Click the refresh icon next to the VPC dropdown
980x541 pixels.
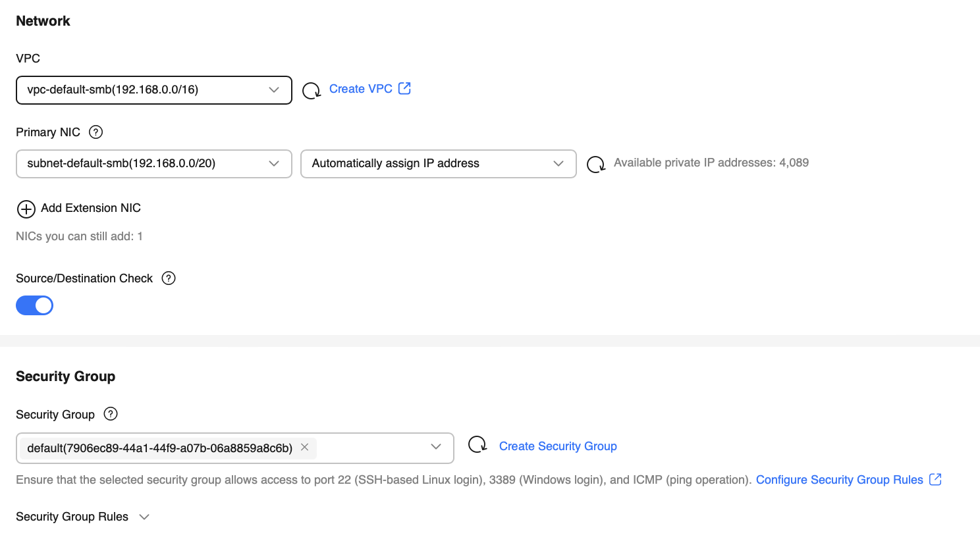pyautogui.click(x=311, y=90)
